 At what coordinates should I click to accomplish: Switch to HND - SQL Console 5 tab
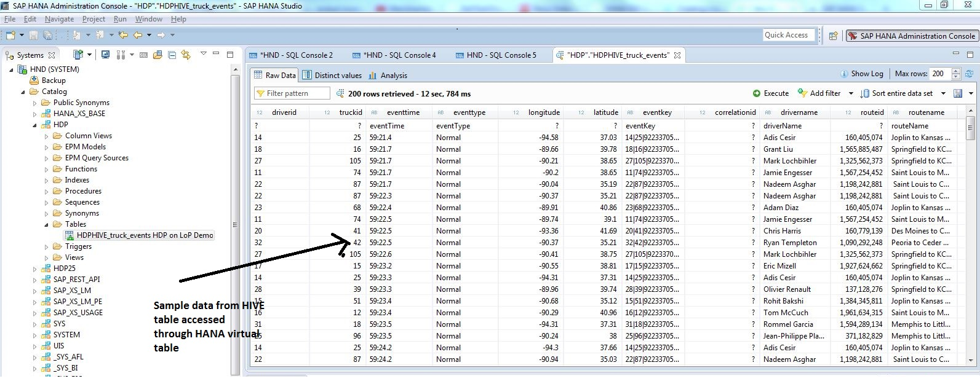click(501, 55)
